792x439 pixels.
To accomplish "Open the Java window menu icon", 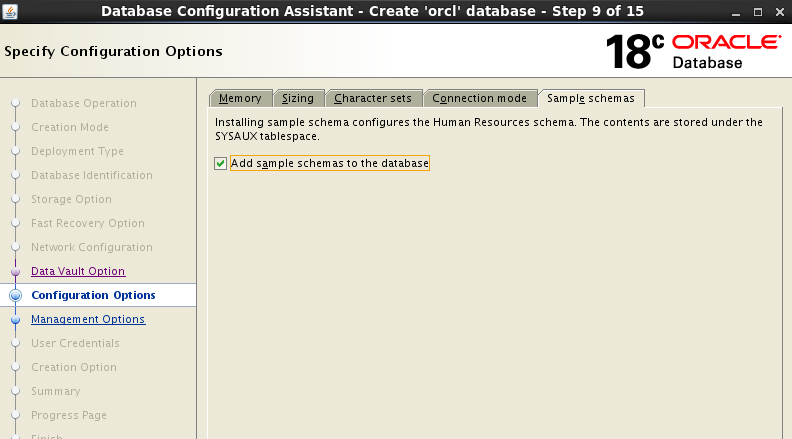I will (10, 11).
